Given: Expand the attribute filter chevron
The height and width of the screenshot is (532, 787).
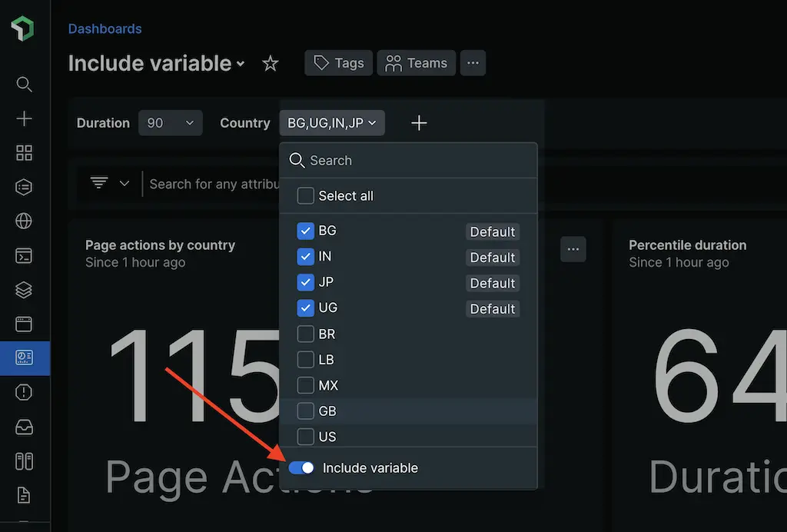Looking at the screenshot, I should pyautogui.click(x=123, y=183).
